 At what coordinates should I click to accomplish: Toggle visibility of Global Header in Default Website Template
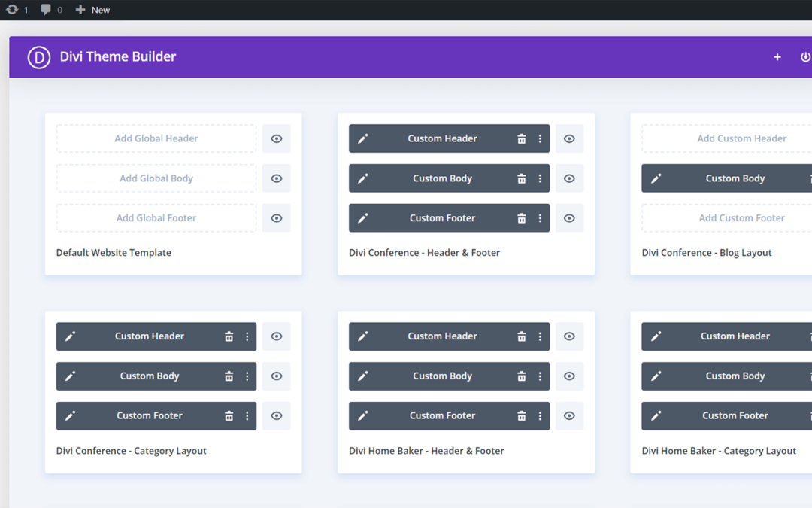[x=277, y=139]
